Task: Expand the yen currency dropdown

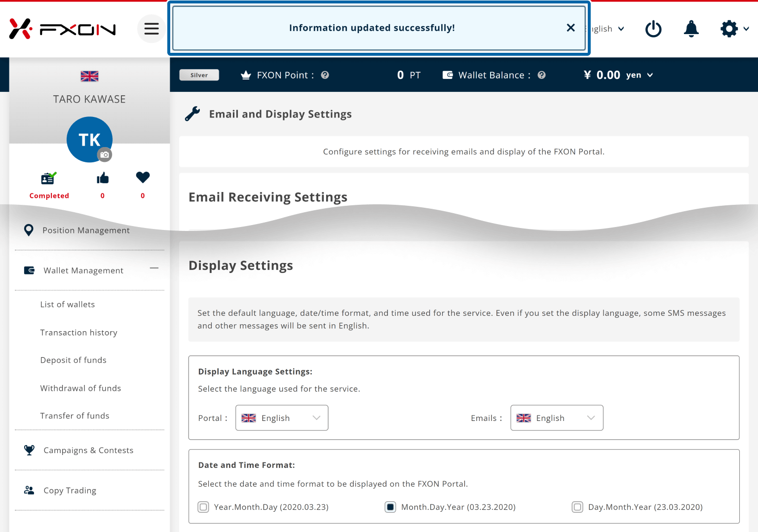Action: coord(640,75)
